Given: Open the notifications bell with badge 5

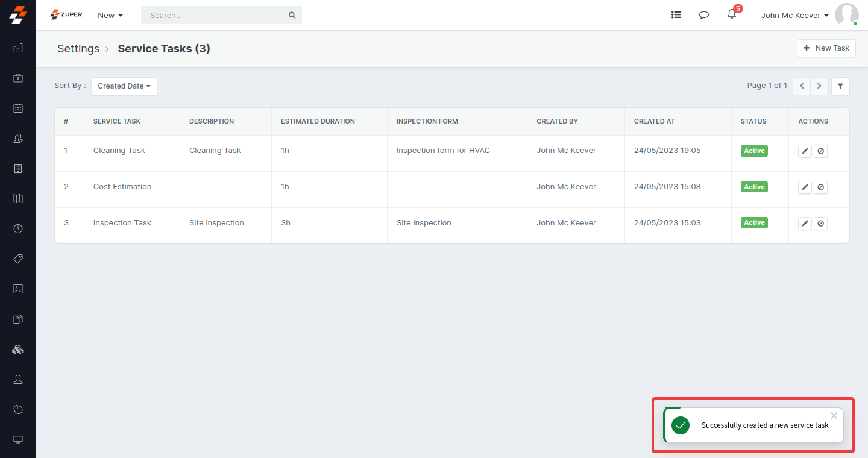Looking at the screenshot, I should [731, 14].
